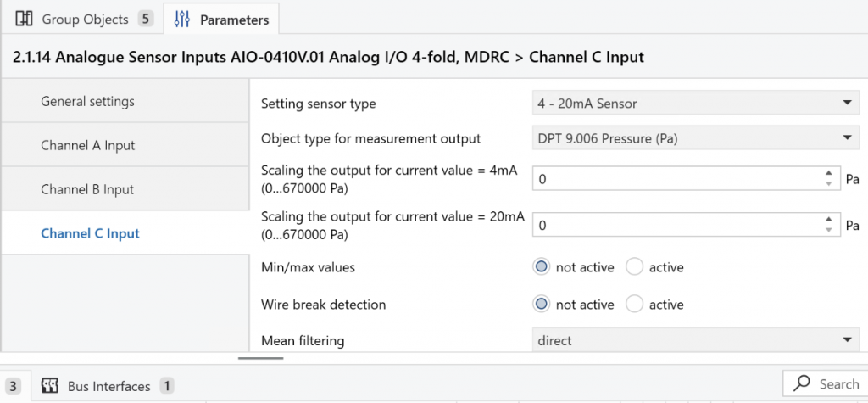
Task: Click increment arrow for 4mA scaling
Action: [828, 174]
